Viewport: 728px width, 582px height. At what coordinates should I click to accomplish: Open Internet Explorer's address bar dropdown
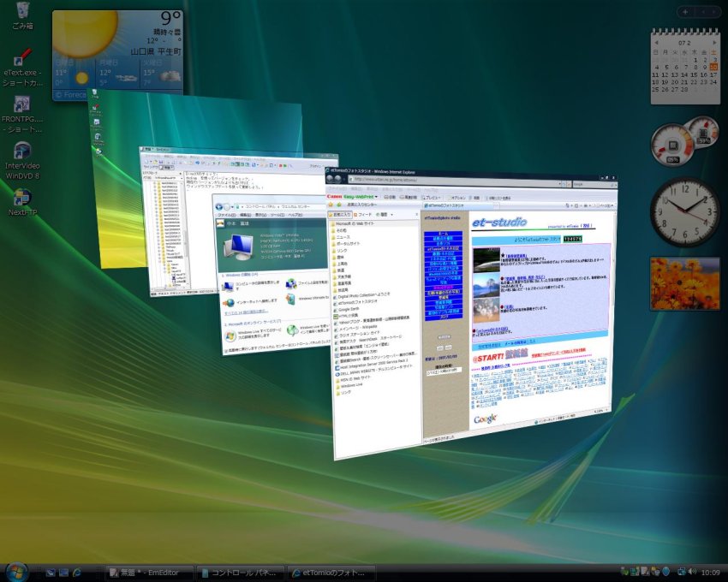[x=558, y=184]
